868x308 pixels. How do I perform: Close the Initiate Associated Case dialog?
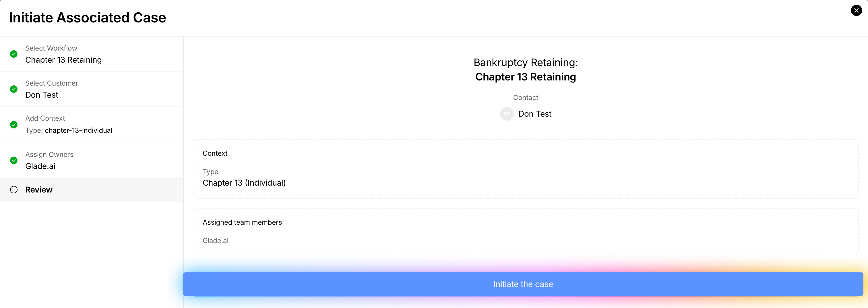point(856,10)
